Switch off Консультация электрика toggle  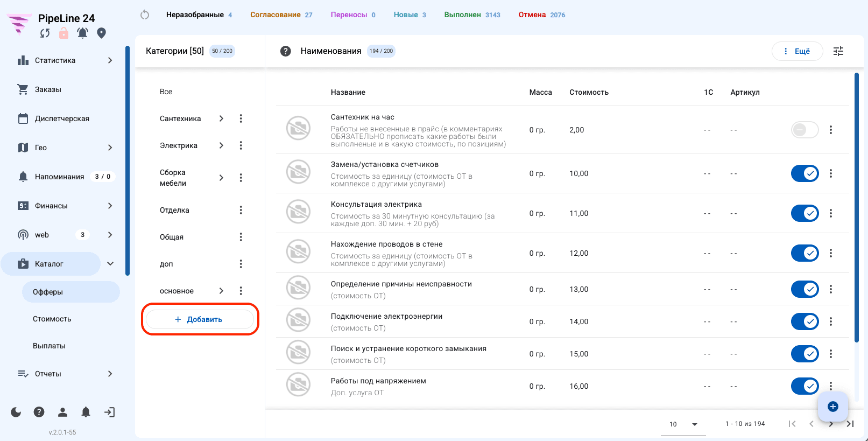tap(805, 213)
